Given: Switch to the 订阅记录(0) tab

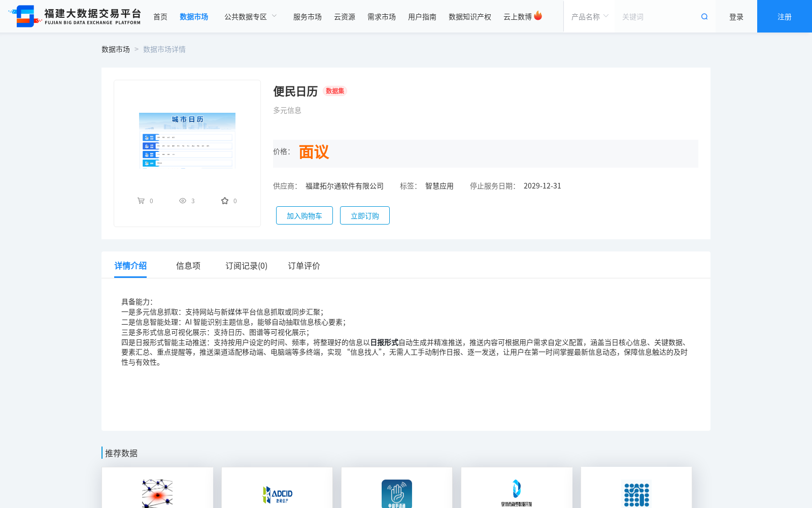Looking at the screenshot, I should [x=247, y=266].
